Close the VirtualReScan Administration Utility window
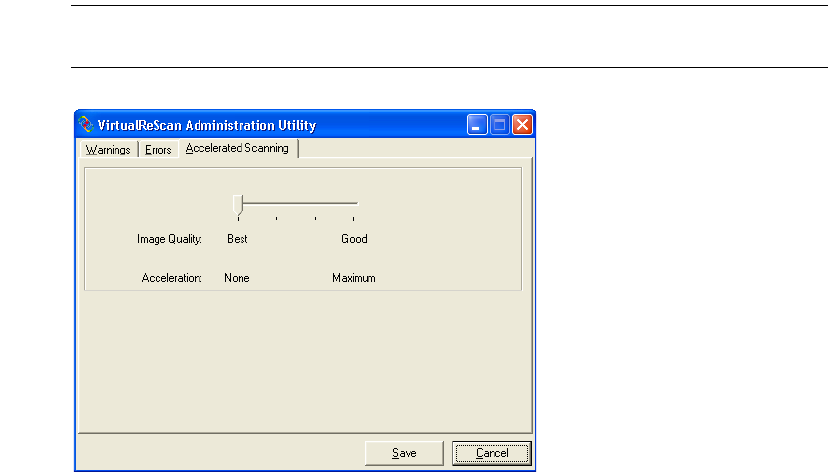The height and width of the screenshot is (472, 828). click(522, 125)
